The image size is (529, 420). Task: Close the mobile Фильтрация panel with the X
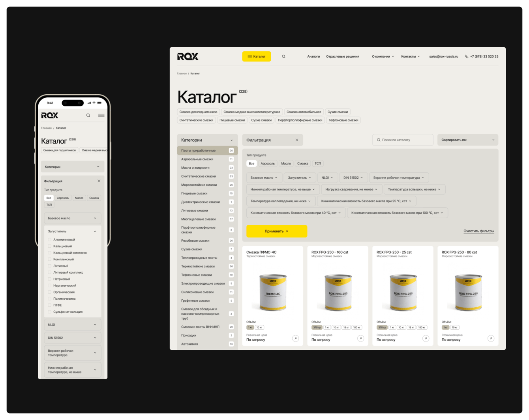[99, 181]
